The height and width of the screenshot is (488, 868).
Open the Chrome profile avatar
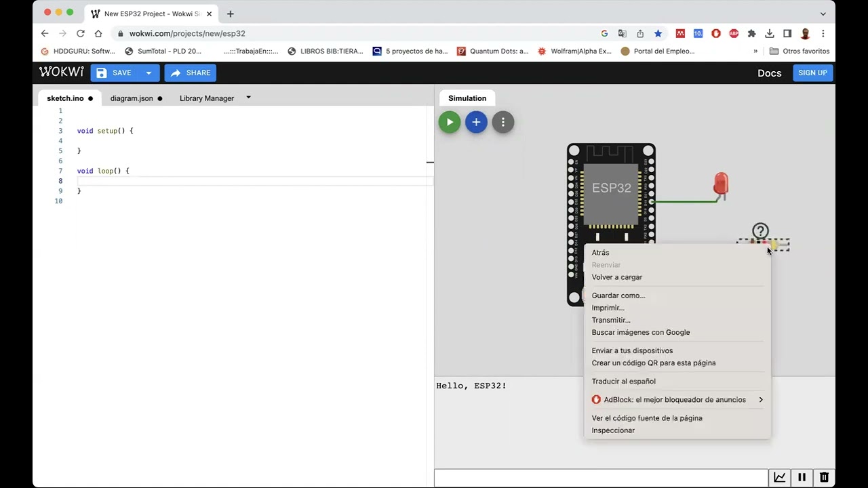(x=806, y=33)
